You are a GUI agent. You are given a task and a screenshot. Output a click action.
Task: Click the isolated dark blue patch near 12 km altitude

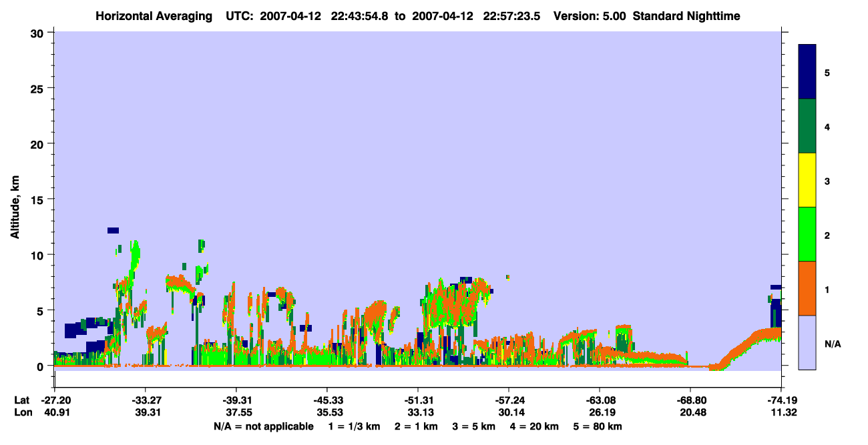(x=113, y=230)
